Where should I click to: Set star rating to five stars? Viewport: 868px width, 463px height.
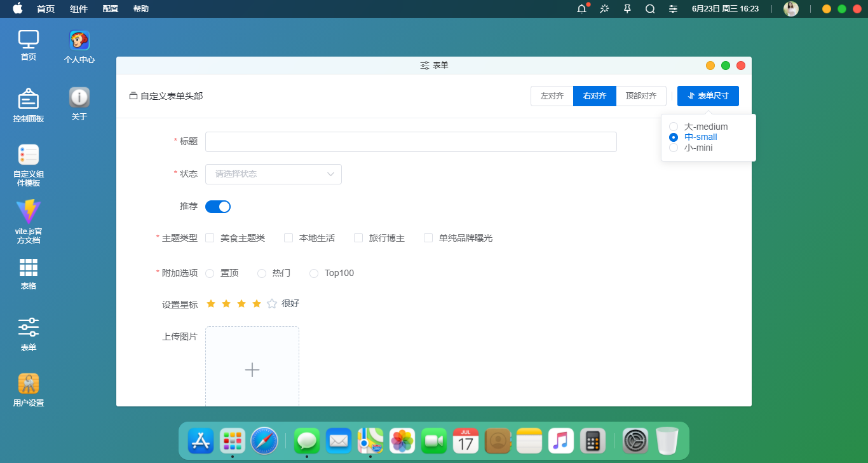271,303
